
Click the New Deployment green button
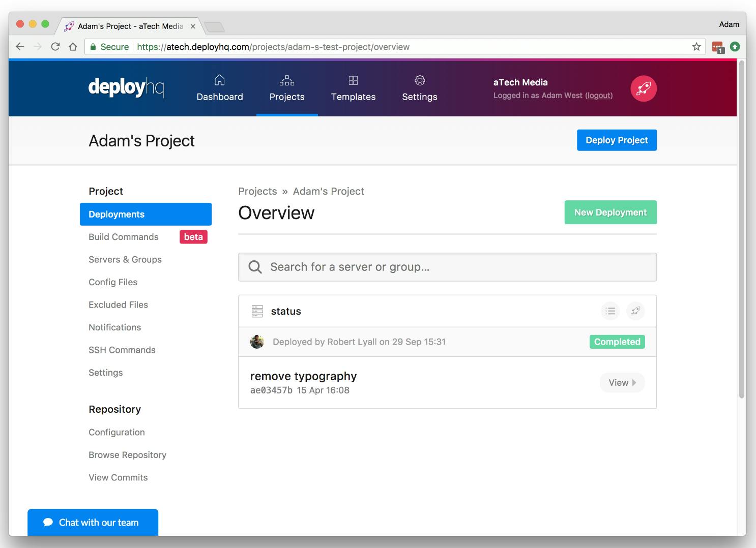(610, 212)
